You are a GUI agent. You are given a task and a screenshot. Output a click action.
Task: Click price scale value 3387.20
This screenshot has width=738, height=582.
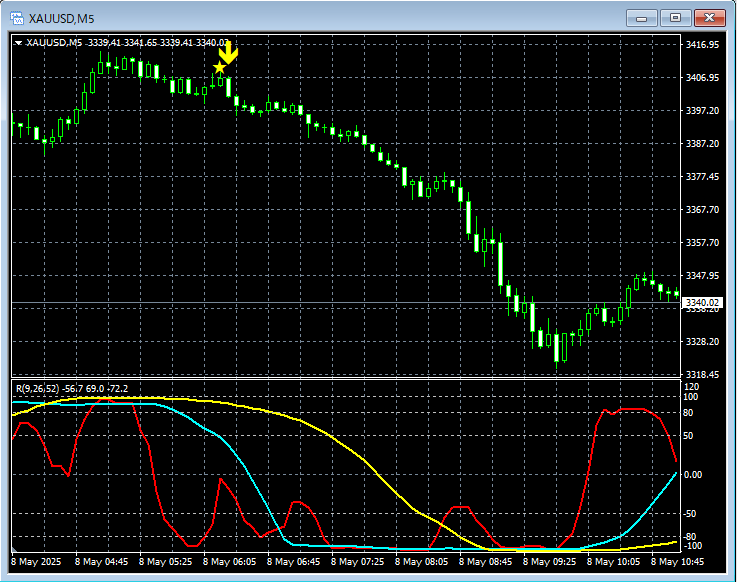tap(702, 144)
